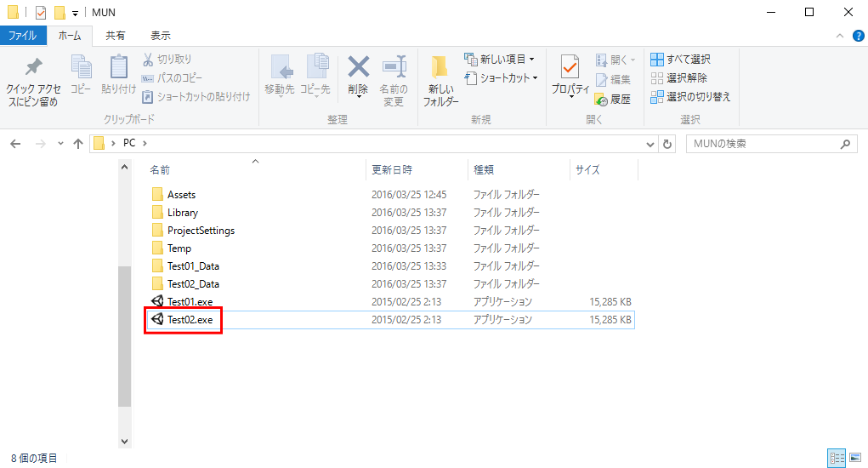Image resolution: width=868 pixels, height=468 pixels.
Task: Click History (履歴) ribbon command
Action: click(x=613, y=100)
